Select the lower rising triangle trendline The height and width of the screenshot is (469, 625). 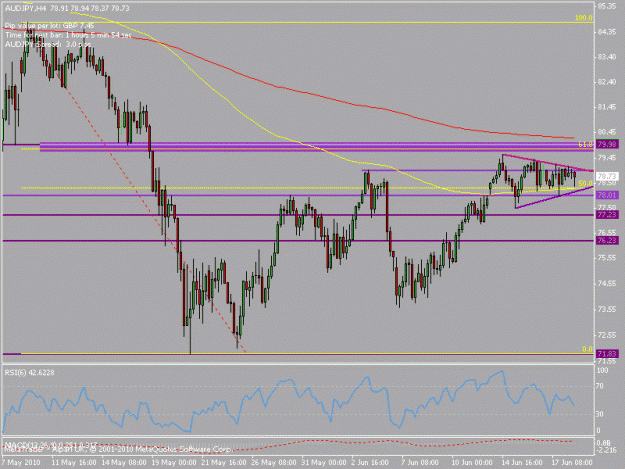point(554,197)
